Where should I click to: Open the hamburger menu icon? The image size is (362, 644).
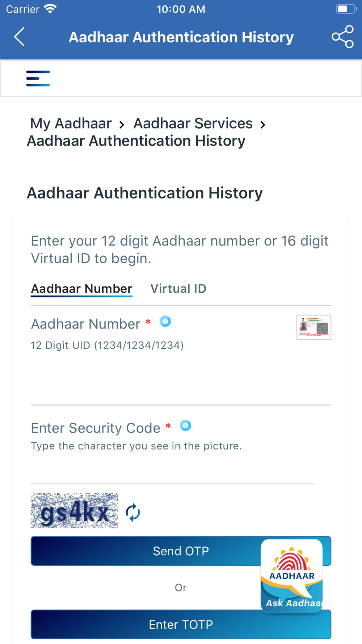pyautogui.click(x=38, y=78)
